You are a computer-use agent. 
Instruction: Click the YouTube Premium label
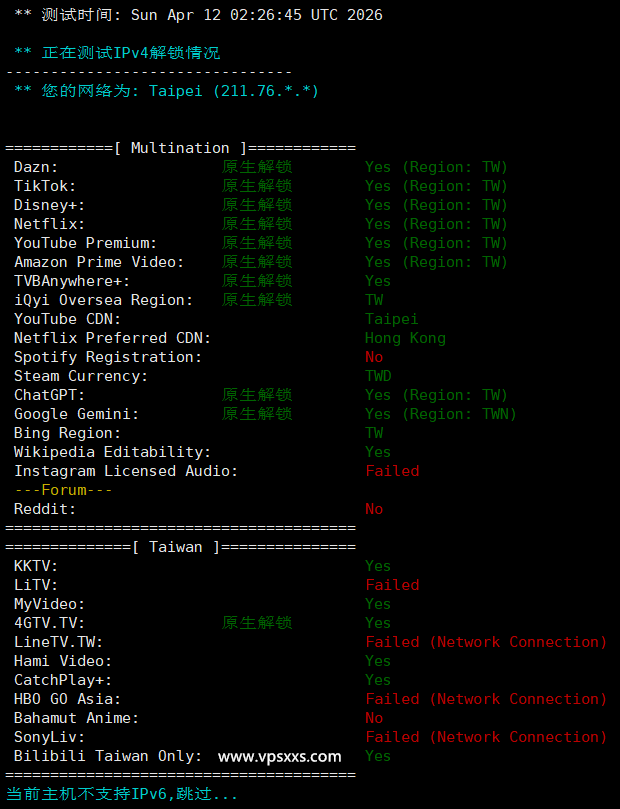click(85, 243)
